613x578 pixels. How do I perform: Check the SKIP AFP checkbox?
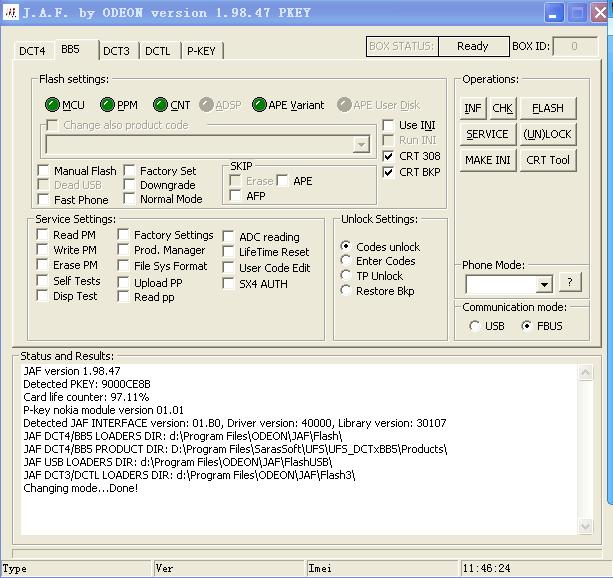point(235,195)
